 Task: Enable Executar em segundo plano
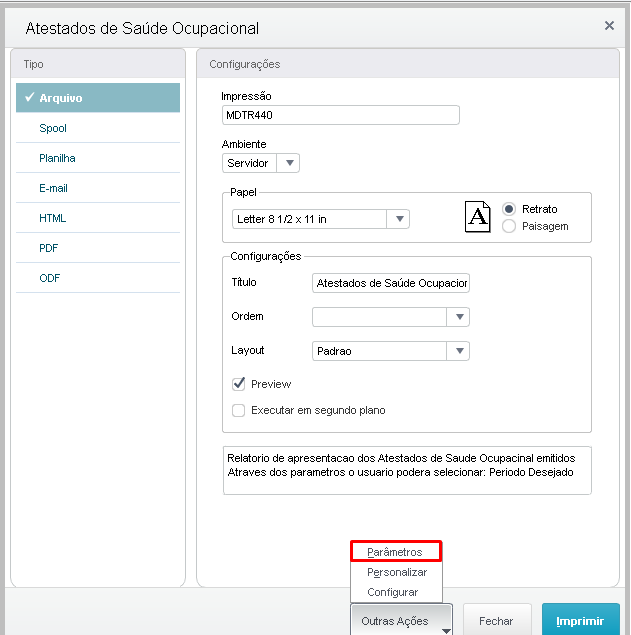(x=239, y=410)
